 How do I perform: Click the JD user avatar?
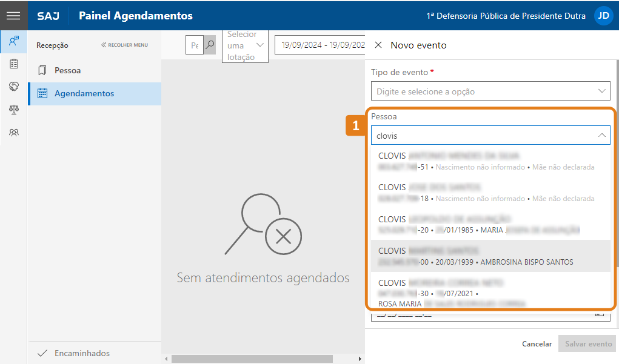[604, 16]
